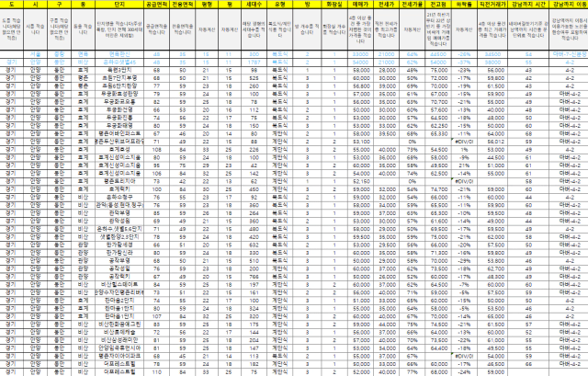Click the 서울 cell in the blue sample row
This screenshot has height=376, width=588.
pyautogui.click(x=35, y=54)
